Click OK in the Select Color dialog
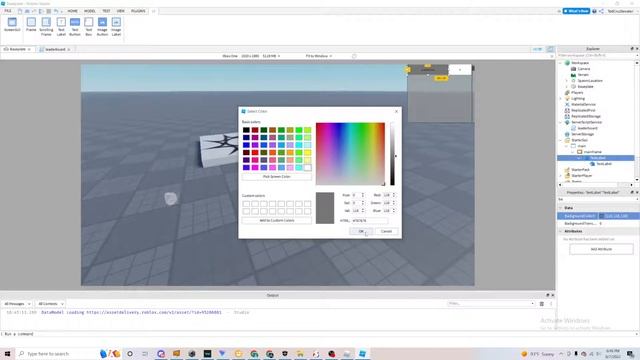 coord(361,231)
